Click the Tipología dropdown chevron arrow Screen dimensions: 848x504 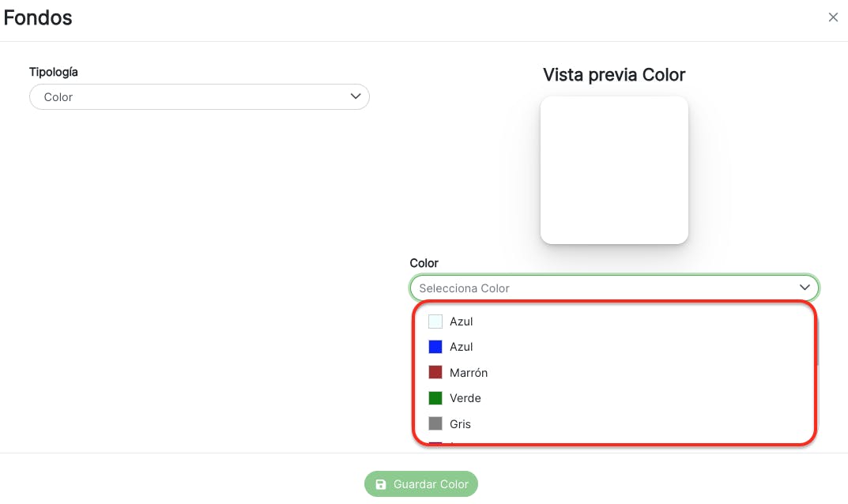[355, 96]
